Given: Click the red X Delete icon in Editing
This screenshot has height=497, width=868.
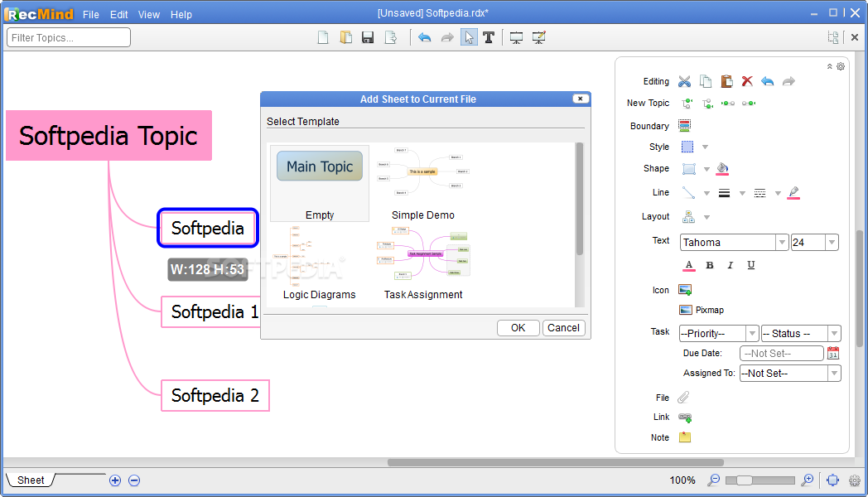Looking at the screenshot, I should pos(747,81).
